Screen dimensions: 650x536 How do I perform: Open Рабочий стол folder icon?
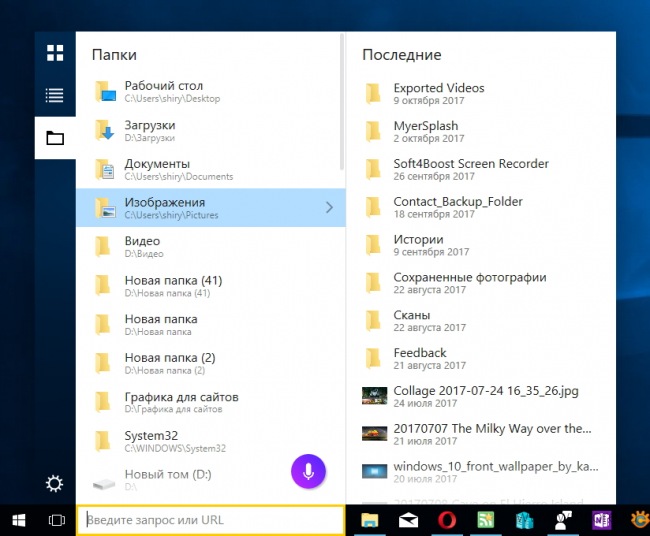[105, 92]
